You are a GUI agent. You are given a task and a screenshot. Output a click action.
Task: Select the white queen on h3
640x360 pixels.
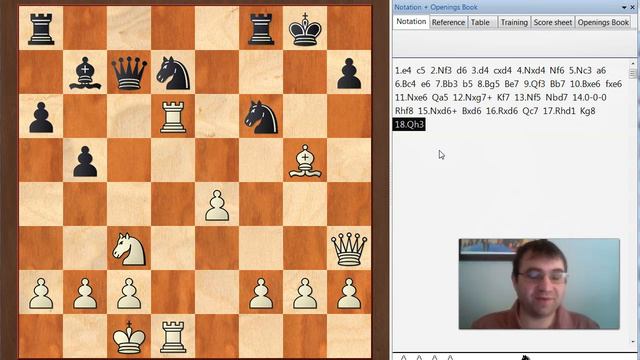[x=349, y=249]
